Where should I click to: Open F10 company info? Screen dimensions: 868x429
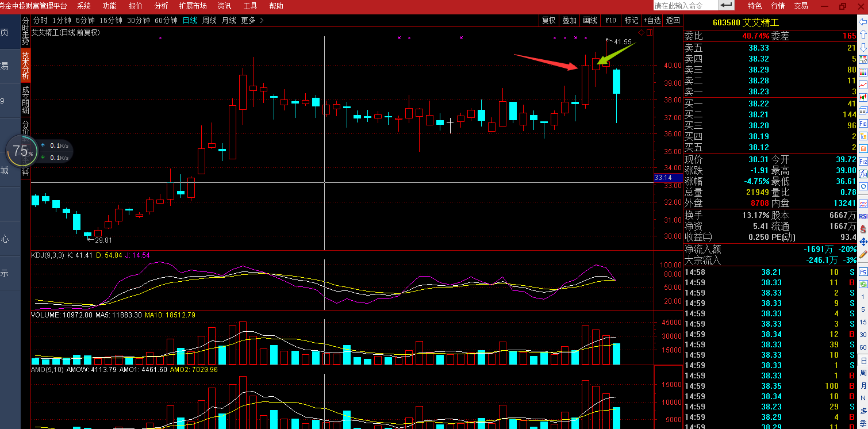[x=610, y=20]
